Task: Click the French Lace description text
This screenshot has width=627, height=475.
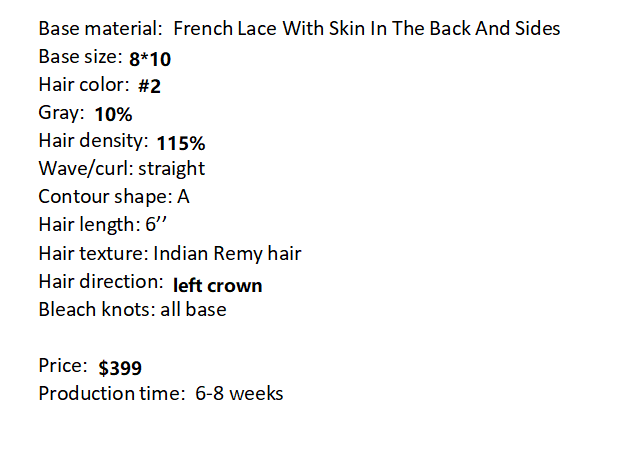Action: point(369,28)
